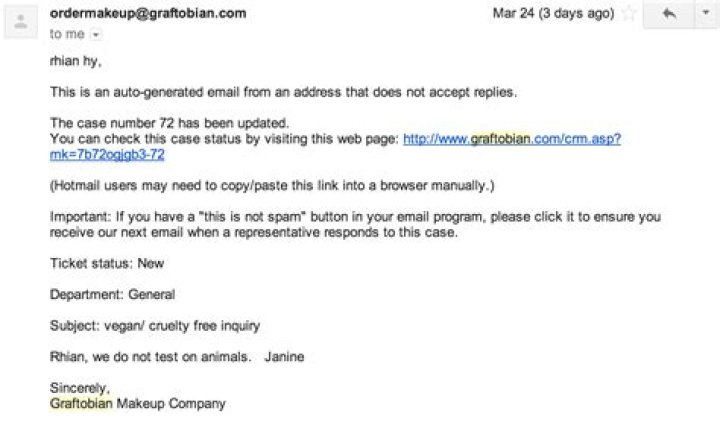
Task: Click the "Ticket status: New" line
Action: [107, 264]
